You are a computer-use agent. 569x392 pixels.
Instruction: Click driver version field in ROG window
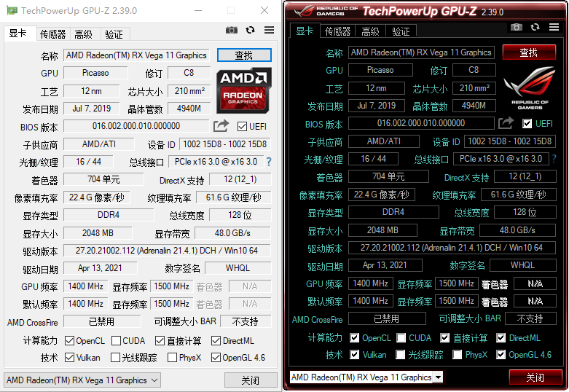coord(452,248)
